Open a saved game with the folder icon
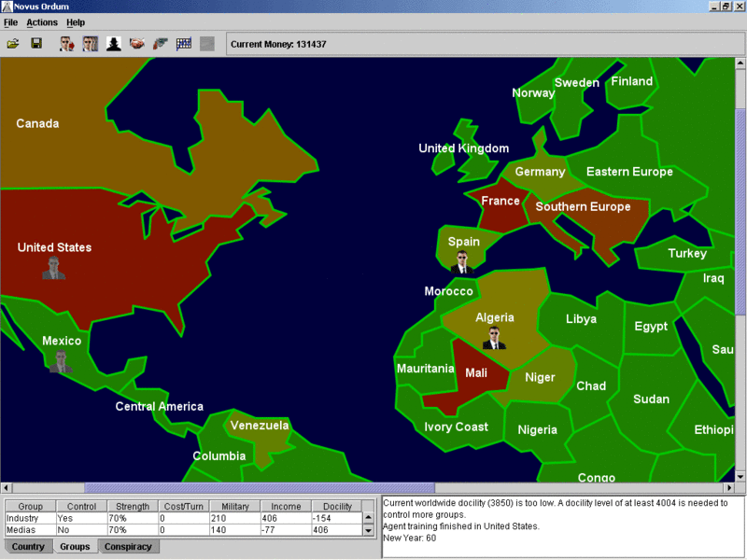747x560 pixels. click(x=14, y=43)
